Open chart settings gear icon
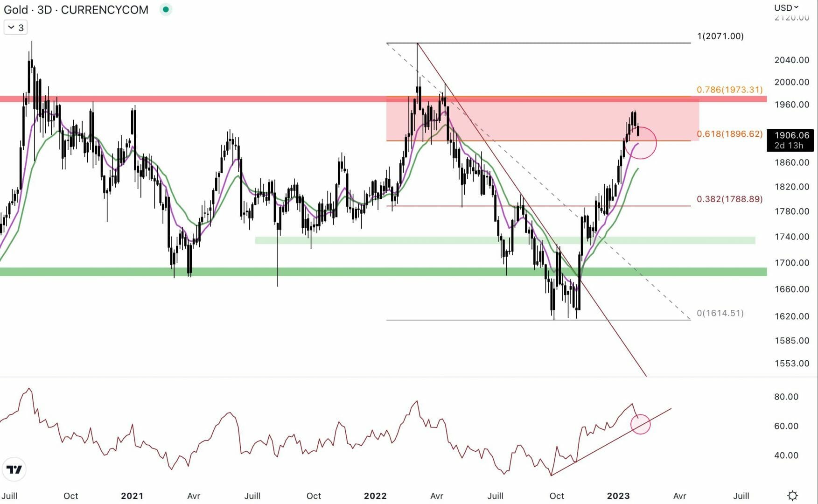Screen dimensions: 818x504 (x=792, y=495)
